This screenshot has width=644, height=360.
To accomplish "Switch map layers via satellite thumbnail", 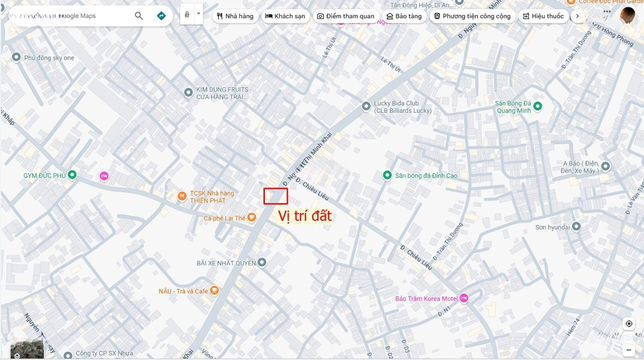I will [27, 349].
